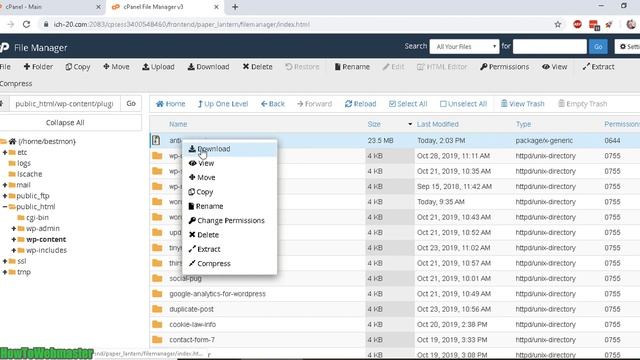Click Go next to the path field

point(131,104)
